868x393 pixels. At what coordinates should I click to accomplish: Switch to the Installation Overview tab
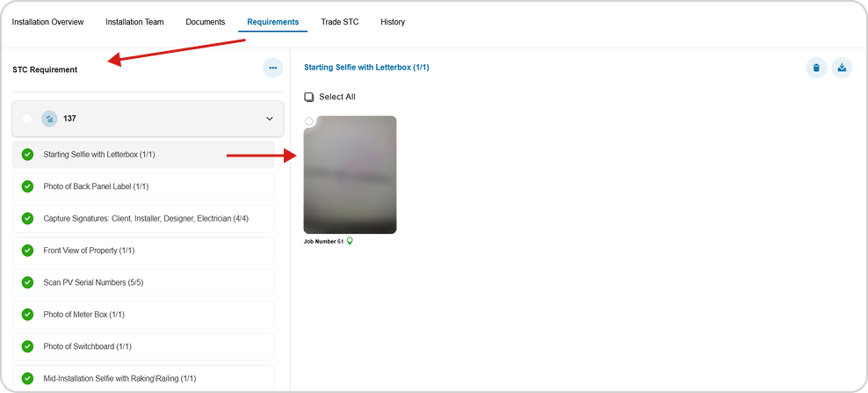coord(47,22)
